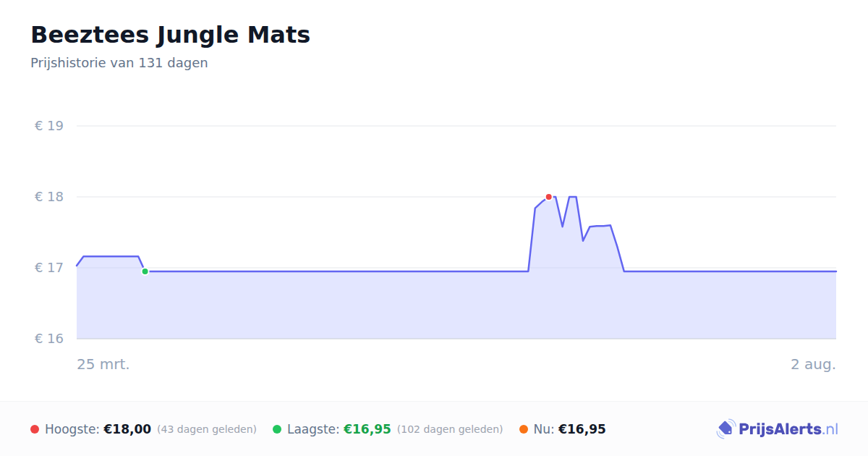Click the orange dot beside Nu legend
The image size is (868, 456).
coord(524,429)
